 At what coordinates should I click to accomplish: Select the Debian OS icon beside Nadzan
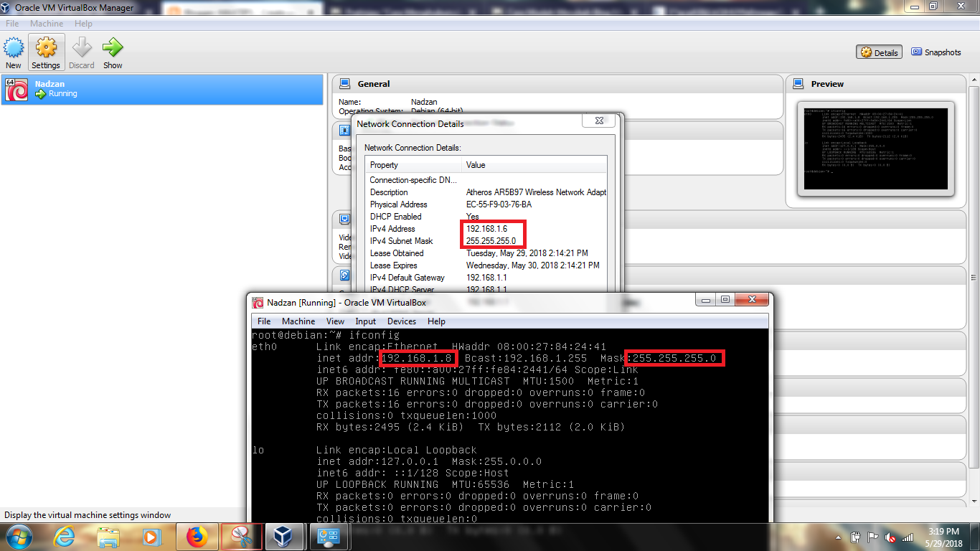[x=17, y=89]
